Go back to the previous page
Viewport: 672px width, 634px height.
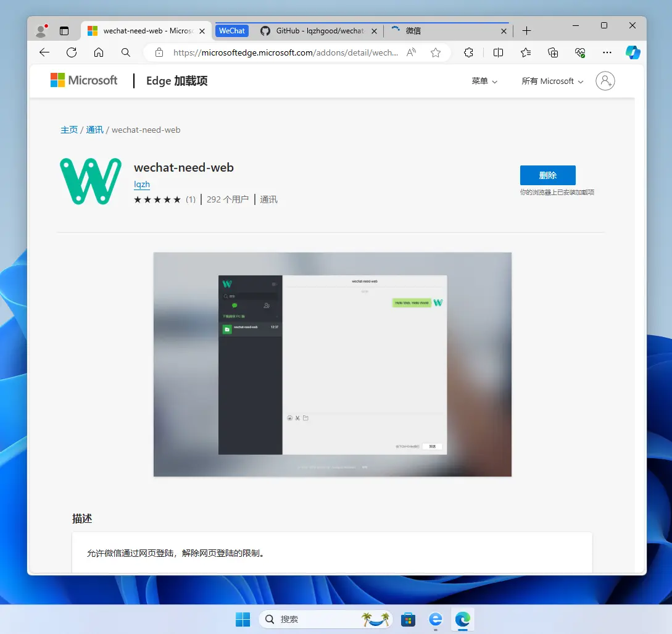click(x=44, y=52)
